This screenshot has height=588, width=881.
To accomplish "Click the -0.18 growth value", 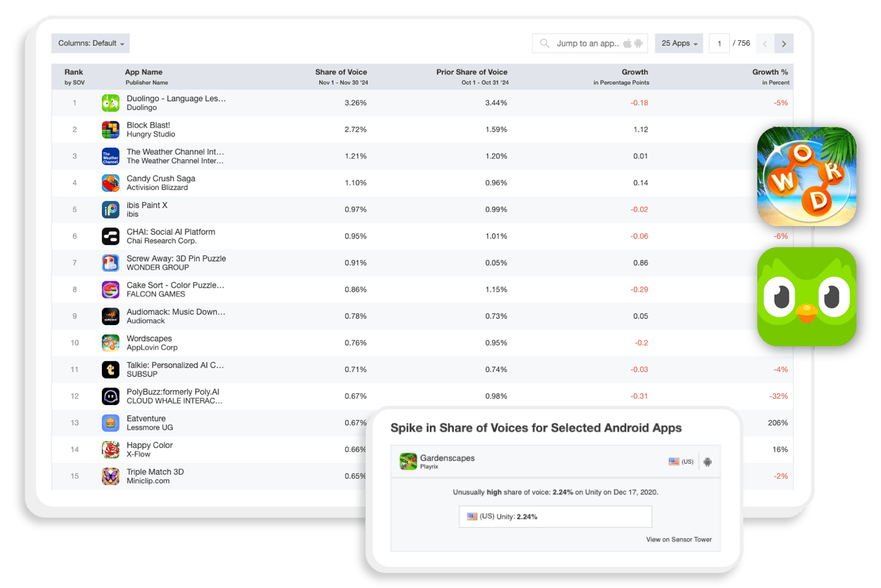I will [639, 103].
